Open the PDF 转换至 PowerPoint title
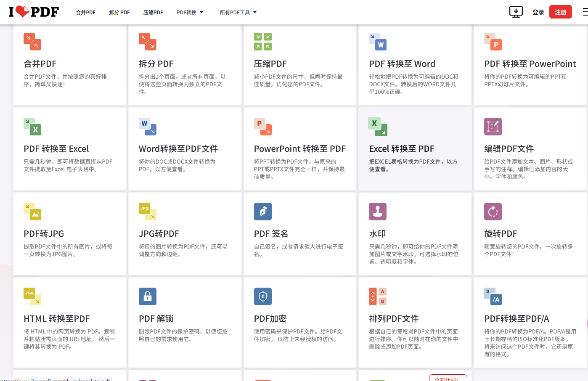Image resolution: width=588 pixels, height=381 pixels. 530,64
